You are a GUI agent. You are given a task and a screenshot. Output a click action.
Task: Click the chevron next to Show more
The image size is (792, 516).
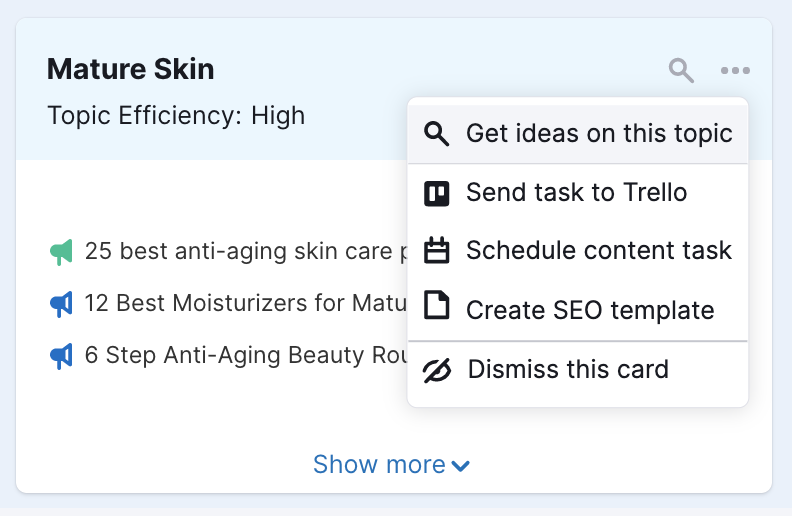460,466
